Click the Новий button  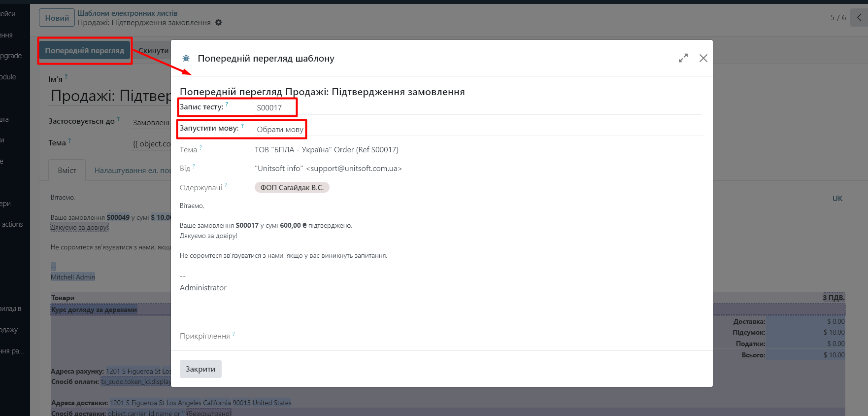(x=57, y=18)
